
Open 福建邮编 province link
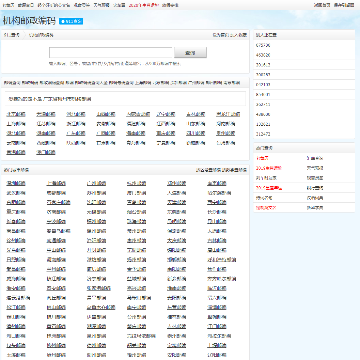point(136,124)
